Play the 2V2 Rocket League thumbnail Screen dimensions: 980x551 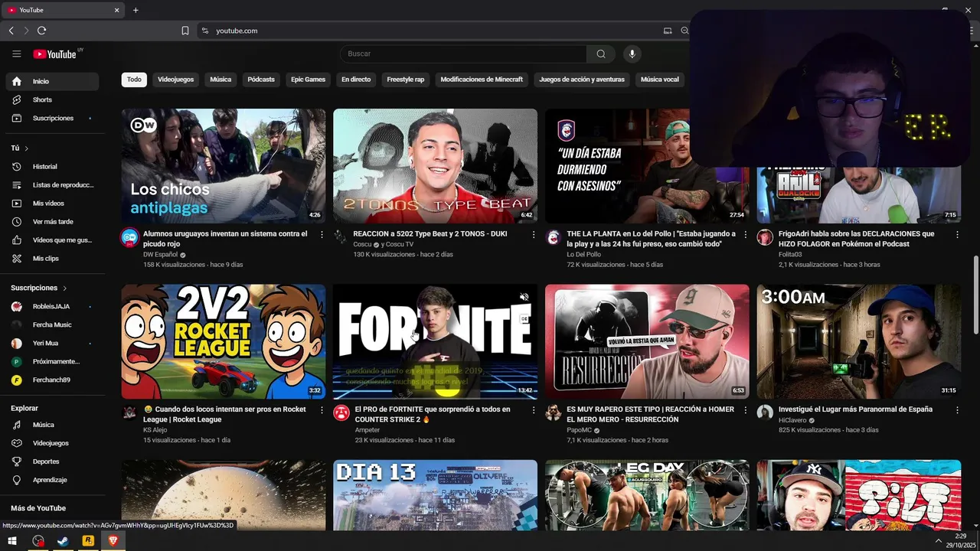(x=224, y=341)
